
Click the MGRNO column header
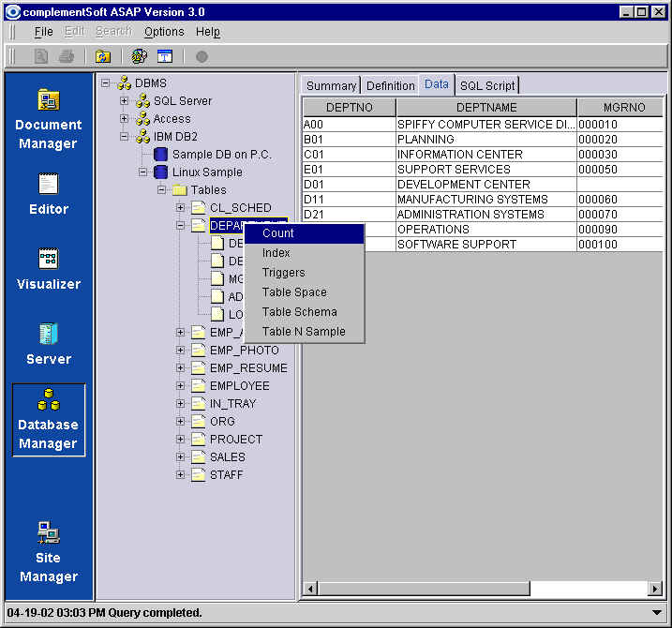click(x=621, y=107)
